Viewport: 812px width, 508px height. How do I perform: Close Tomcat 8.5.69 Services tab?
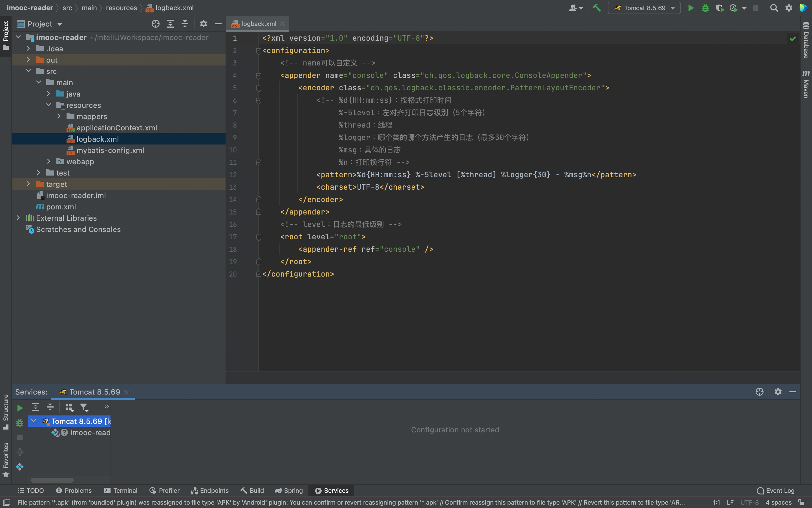coord(127,392)
